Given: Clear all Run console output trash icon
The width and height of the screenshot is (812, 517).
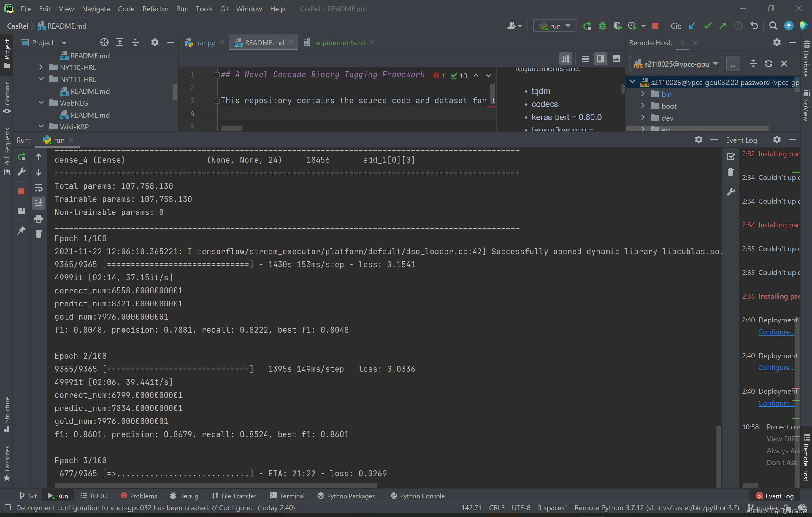Looking at the screenshot, I should [39, 233].
